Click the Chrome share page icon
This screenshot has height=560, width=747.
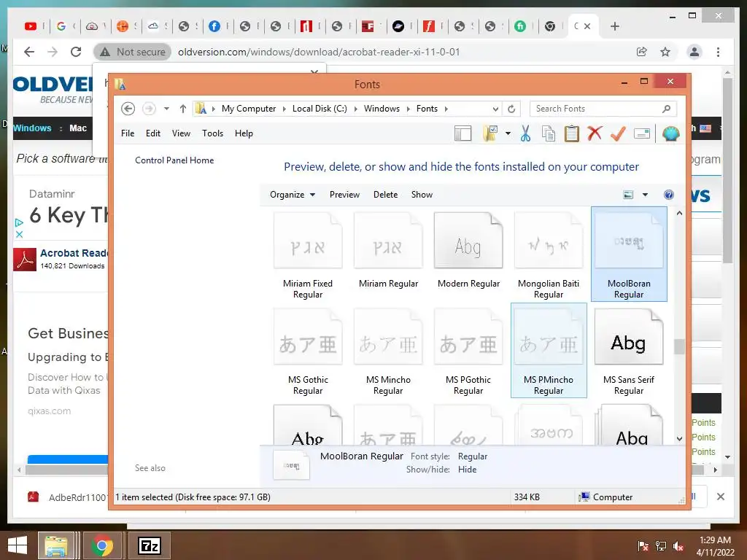point(642,52)
